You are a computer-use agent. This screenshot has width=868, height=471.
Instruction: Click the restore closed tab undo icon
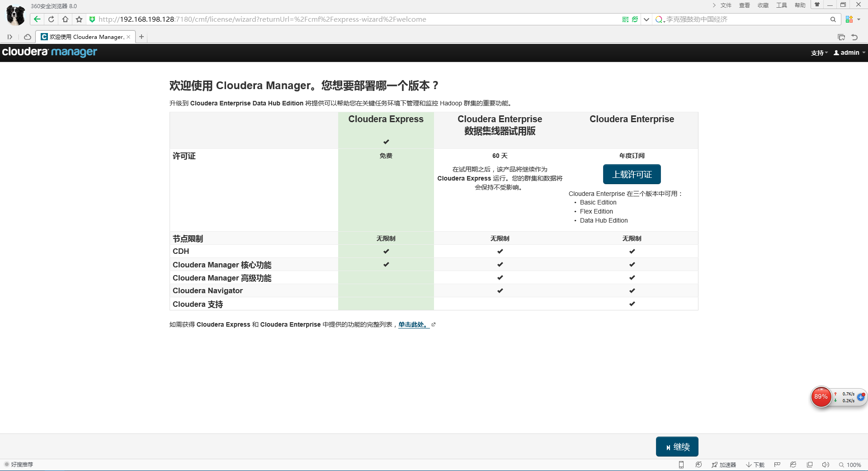tap(854, 37)
